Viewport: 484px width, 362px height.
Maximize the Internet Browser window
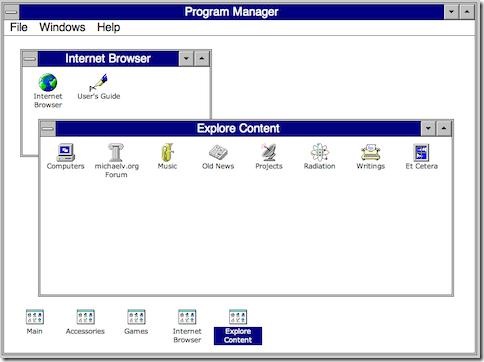(202, 59)
